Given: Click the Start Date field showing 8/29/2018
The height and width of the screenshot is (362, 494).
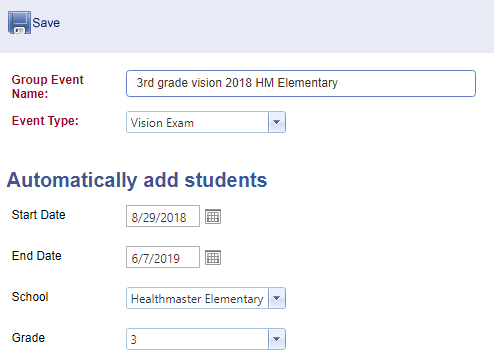Looking at the screenshot, I should tap(163, 216).
